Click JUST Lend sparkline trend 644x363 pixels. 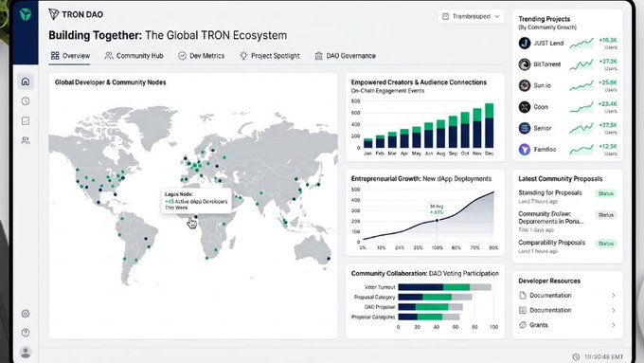point(581,44)
